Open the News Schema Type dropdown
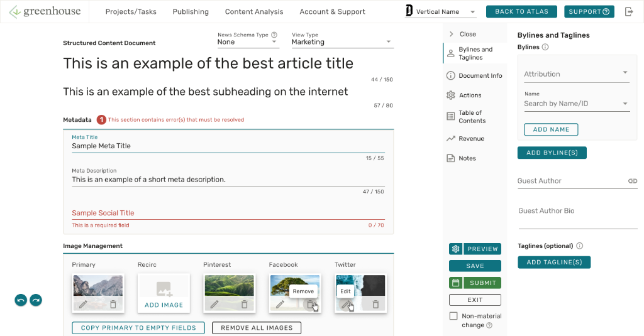Screen dimensions: 644x336 [x=248, y=42]
